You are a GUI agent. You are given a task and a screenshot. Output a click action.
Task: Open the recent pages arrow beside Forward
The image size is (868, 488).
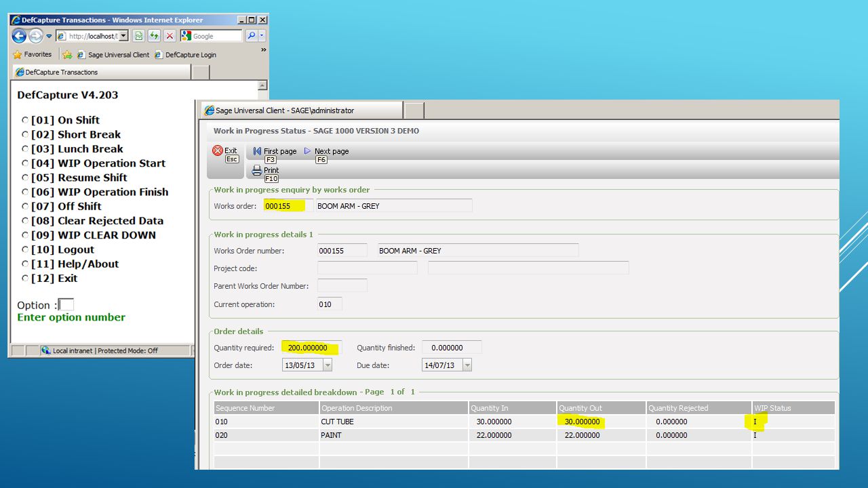[49, 37]
